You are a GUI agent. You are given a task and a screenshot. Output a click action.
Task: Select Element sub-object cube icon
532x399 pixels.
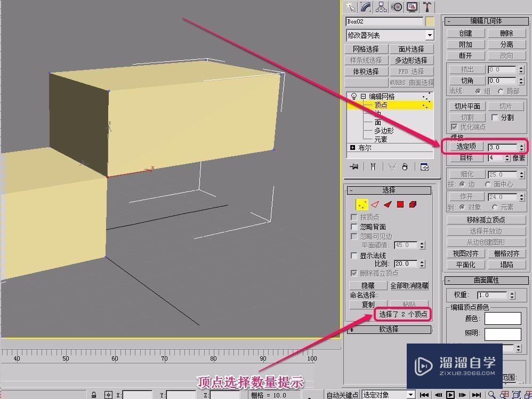(413, 204)
